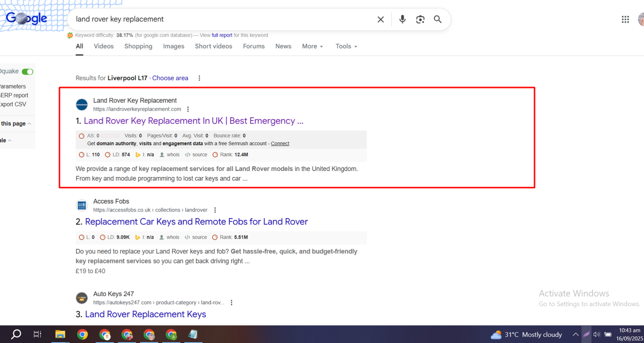Image resolution: width=644 pixels, height=343 pixels.
Task: Toggle the SEOquake switch off
Action: tap(27, 72)
